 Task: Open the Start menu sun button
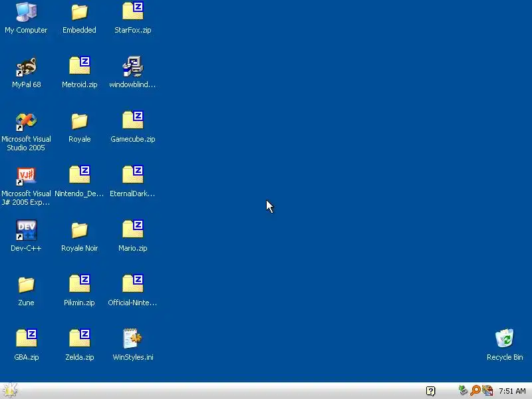[x=9, y=390]
